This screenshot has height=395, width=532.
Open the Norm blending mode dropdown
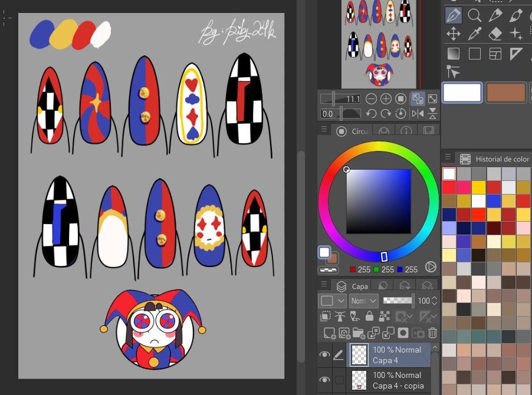point(364,301)
